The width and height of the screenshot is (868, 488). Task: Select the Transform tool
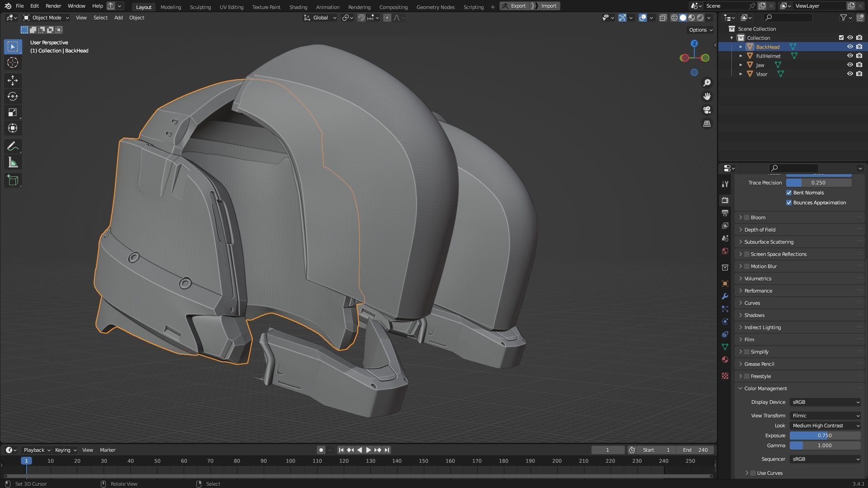(x=13, y=128)
